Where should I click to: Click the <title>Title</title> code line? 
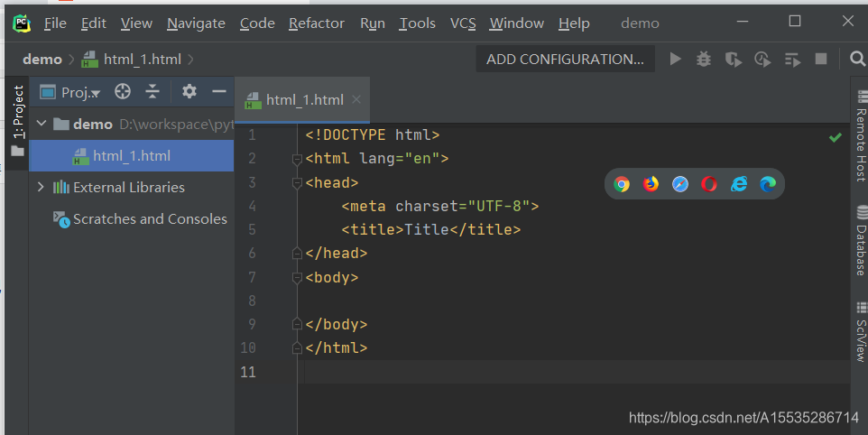431,229
